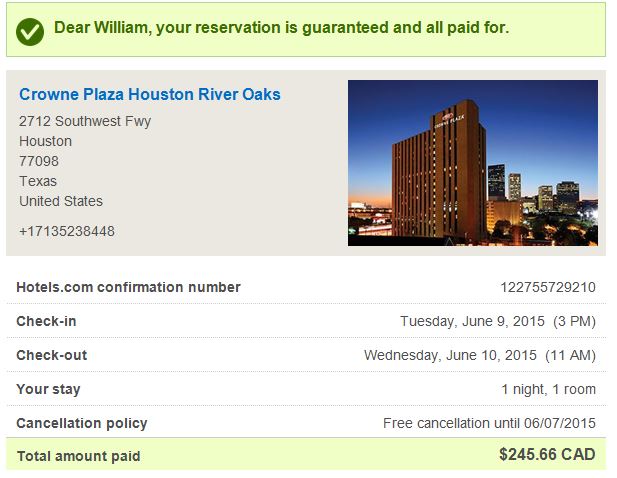This screenshot has height=478, width=617.
Task: Click the Check-out label
Action: point(51,355)
